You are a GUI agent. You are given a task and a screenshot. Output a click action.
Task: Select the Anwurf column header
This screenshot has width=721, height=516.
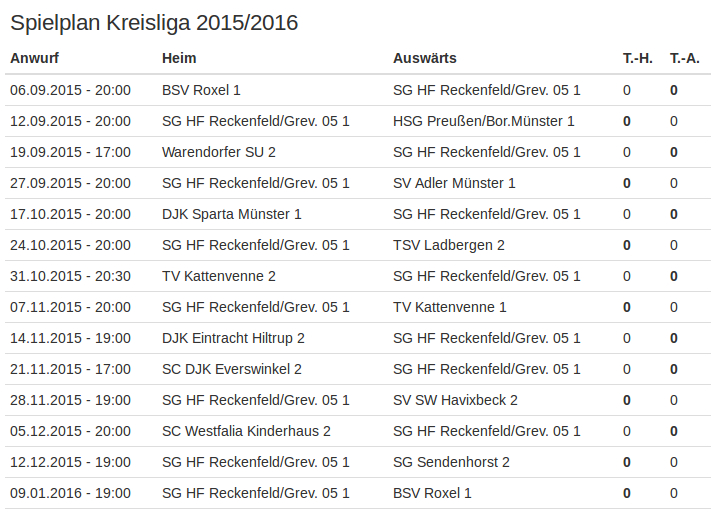click(x=34, y=58)
